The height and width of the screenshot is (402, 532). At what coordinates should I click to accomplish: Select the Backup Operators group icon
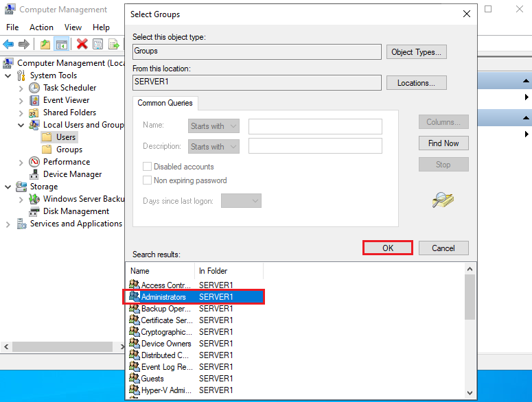pos(134,309)
